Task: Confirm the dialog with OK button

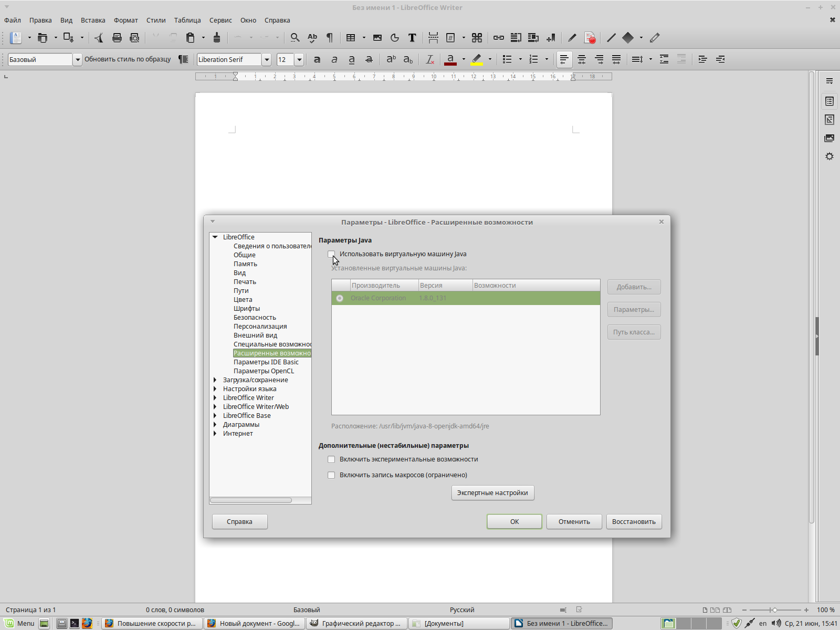Action: coord(514,522)
